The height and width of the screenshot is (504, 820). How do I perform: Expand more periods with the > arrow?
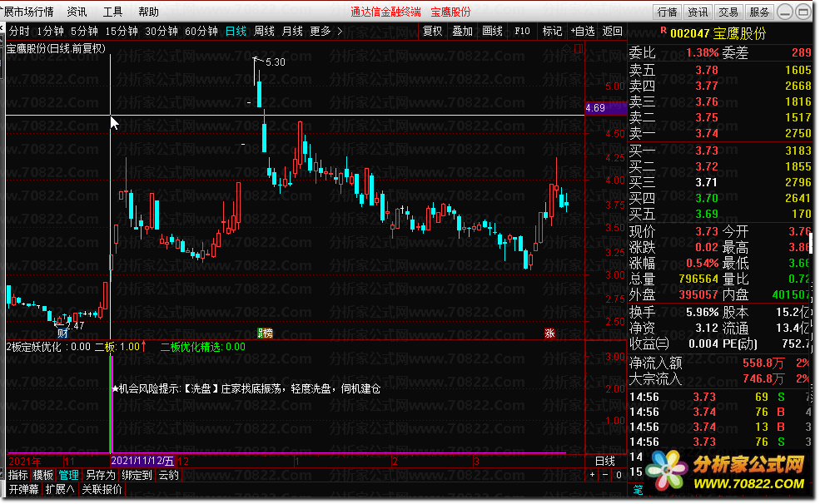pyautogui.click(x=340, y=32)
